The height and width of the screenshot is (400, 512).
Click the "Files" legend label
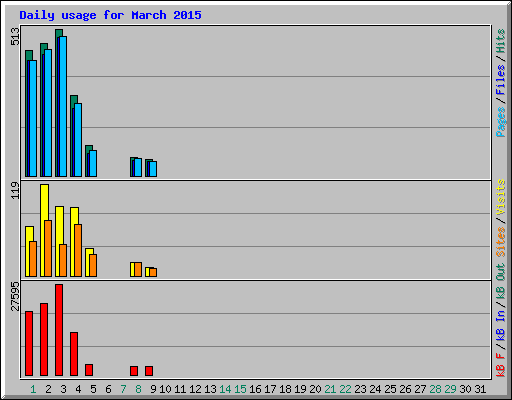click(x=501, y=80)
